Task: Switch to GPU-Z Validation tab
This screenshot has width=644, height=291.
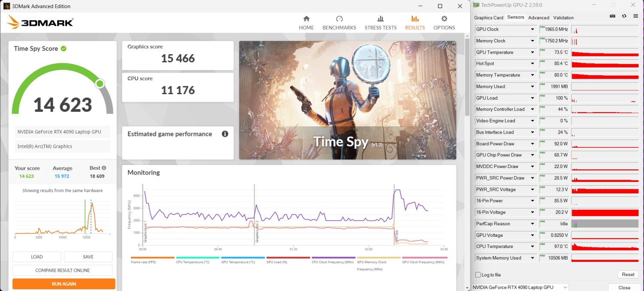Action: tap(563, 18)
